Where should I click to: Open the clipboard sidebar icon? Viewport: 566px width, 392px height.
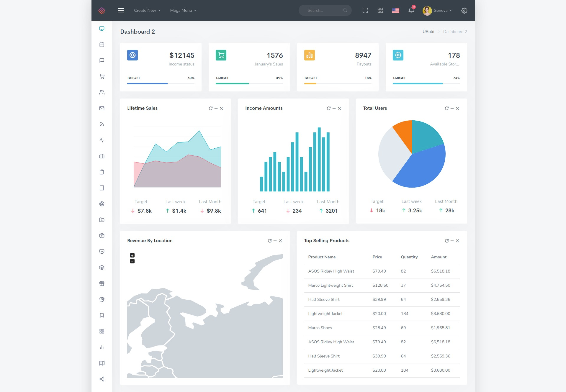[102, 172]
